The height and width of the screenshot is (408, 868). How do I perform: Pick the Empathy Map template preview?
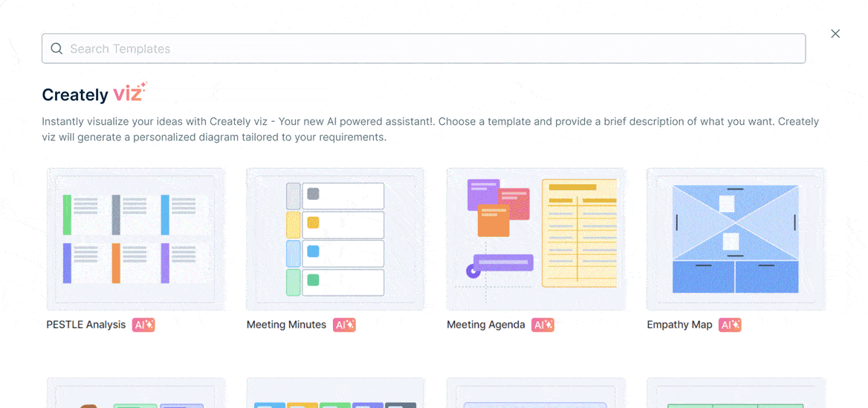click(736, 239)
